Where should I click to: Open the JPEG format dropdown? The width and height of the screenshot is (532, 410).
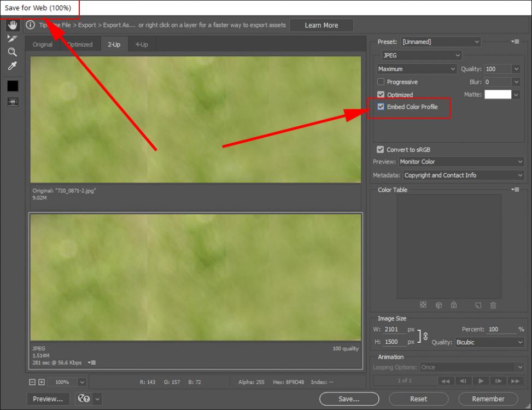point(422,55)
